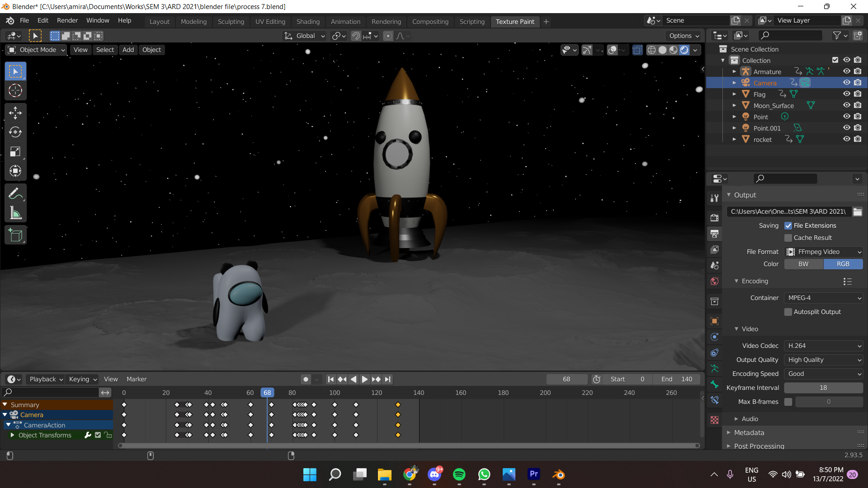Jump to the last frame of animation
Image resolution: width=868 pixels, height=488 pixels.
pos(387,379)
